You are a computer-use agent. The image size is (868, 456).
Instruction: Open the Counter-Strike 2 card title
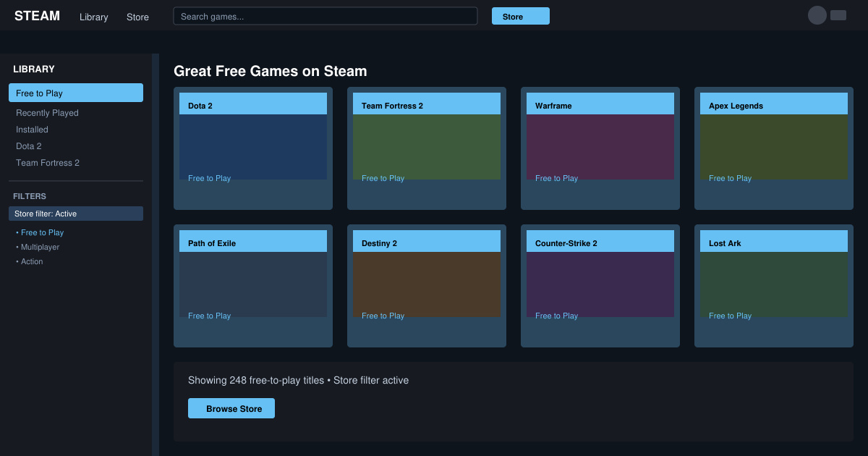point(600,241)
